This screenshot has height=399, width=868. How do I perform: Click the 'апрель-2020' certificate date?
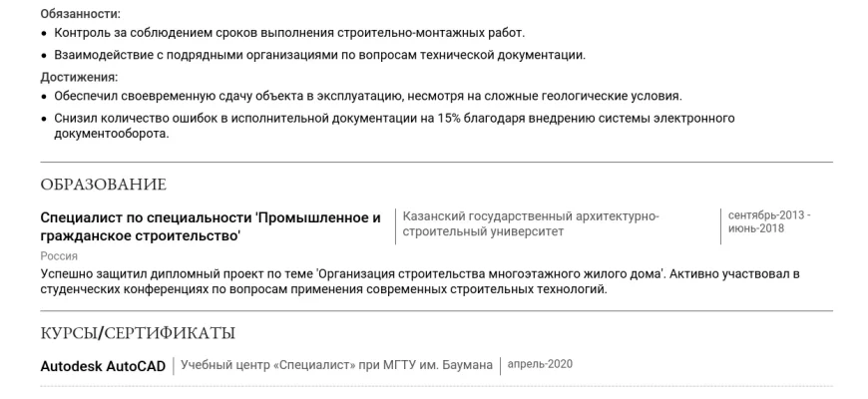click(x=540, y=364)
